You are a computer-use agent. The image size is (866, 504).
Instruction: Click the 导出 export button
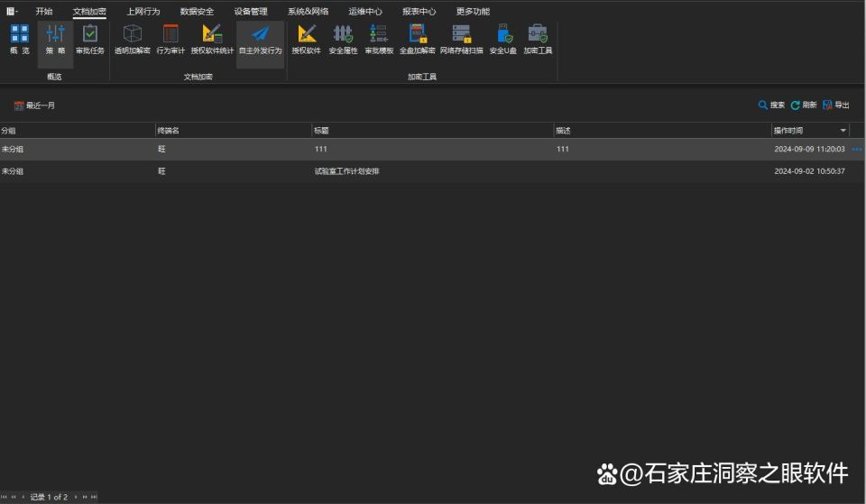click(836, 105)
